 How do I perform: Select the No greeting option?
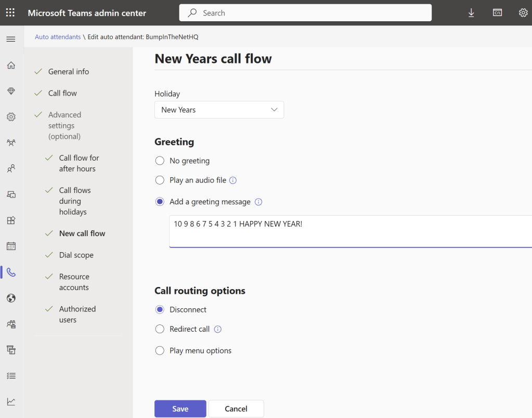160,161
